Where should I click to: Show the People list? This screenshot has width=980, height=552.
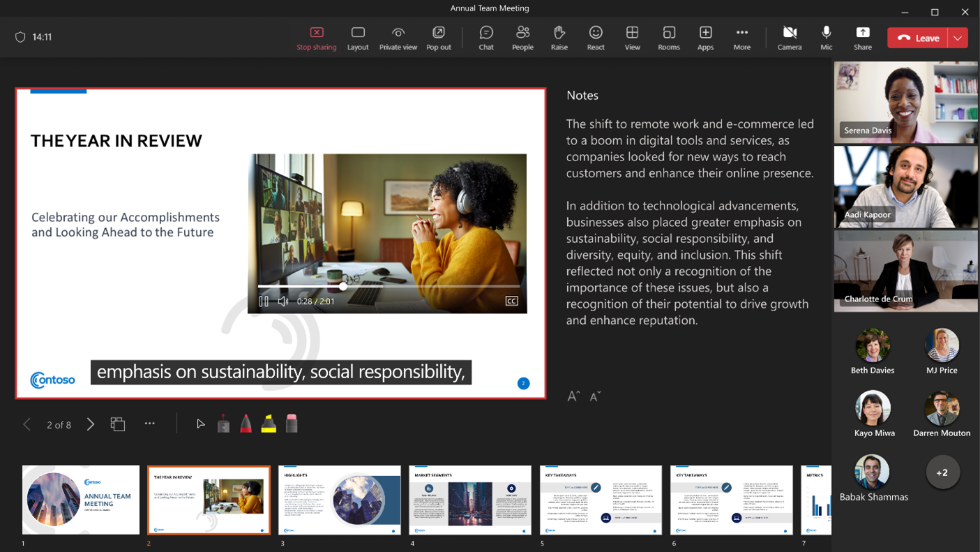[522, 37]
